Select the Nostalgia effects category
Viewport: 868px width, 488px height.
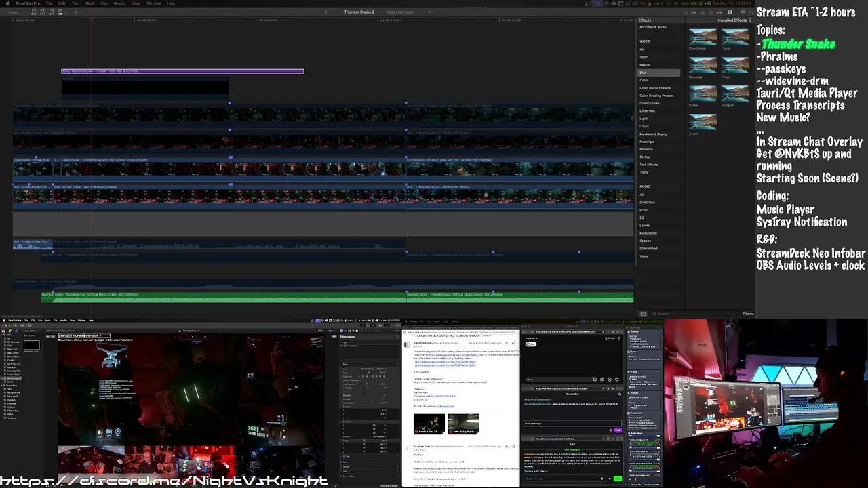pyautogui.click(x=647, y=142)
